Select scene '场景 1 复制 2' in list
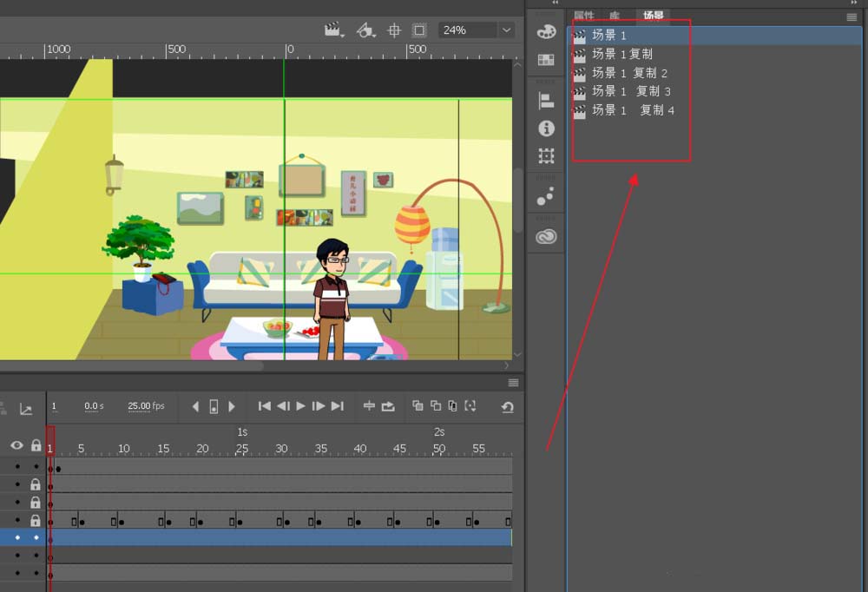The height and width of the screenshot is (592, 868). (x=629, y=73)
